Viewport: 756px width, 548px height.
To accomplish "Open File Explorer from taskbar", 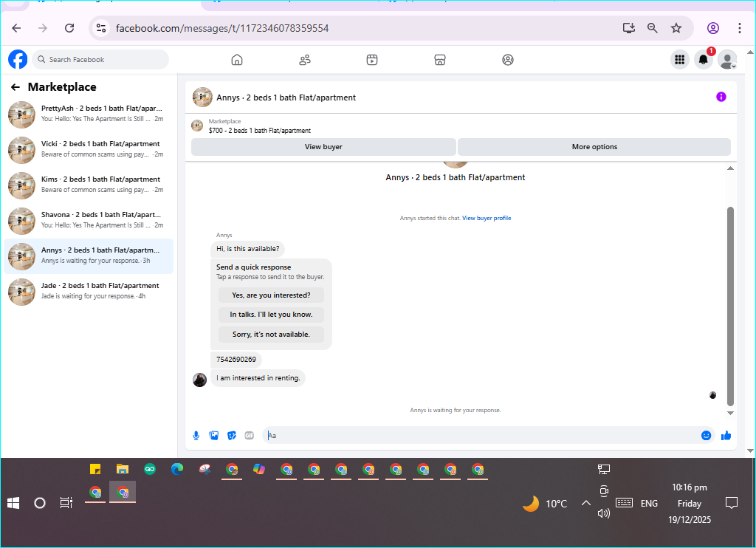I will pyautogui.click(x=123, y=469).
